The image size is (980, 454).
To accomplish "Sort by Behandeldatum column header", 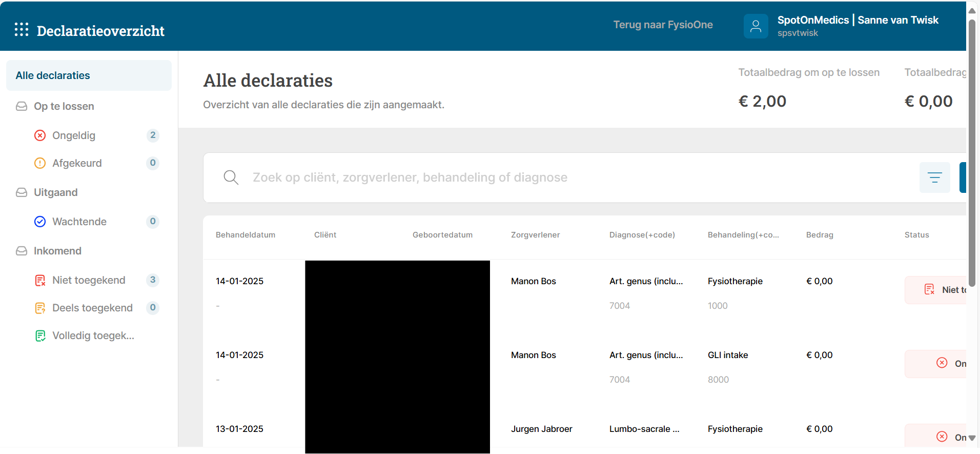I will coord(246,235).
